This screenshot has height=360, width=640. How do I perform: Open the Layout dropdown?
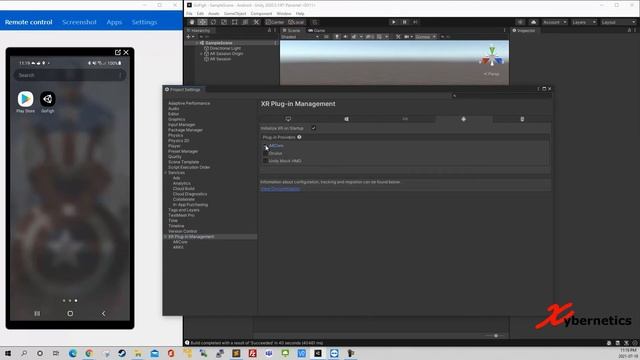618,22
